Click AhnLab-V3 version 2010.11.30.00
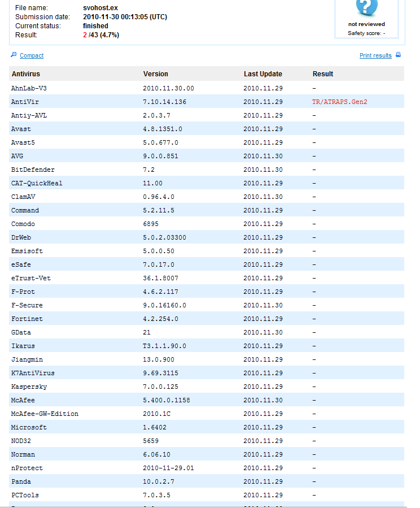 168,88
